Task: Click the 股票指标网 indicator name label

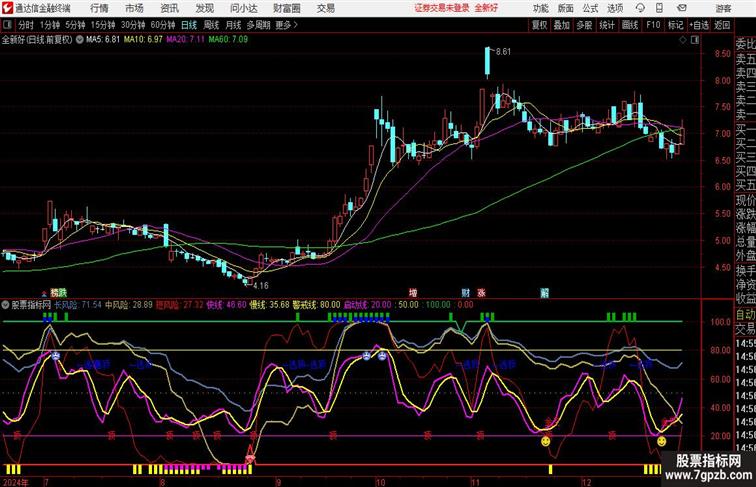Action: click(31, 305)
